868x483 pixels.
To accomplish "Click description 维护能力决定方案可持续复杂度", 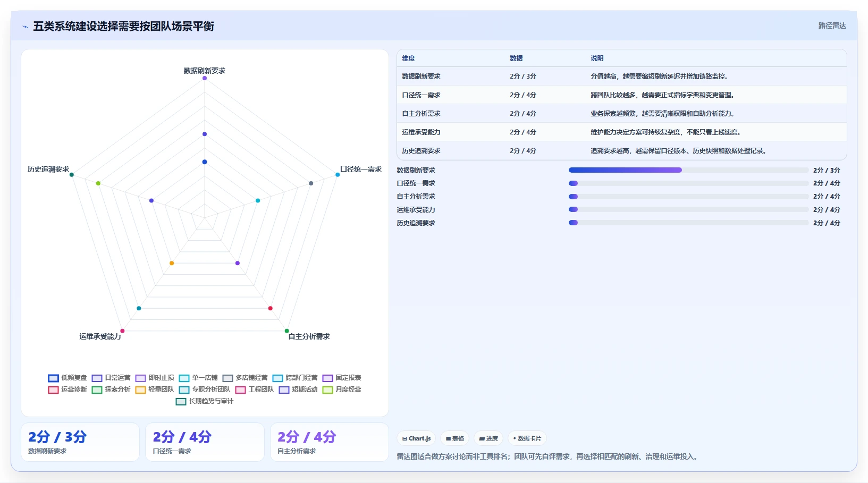I will [x=665, y=132].
